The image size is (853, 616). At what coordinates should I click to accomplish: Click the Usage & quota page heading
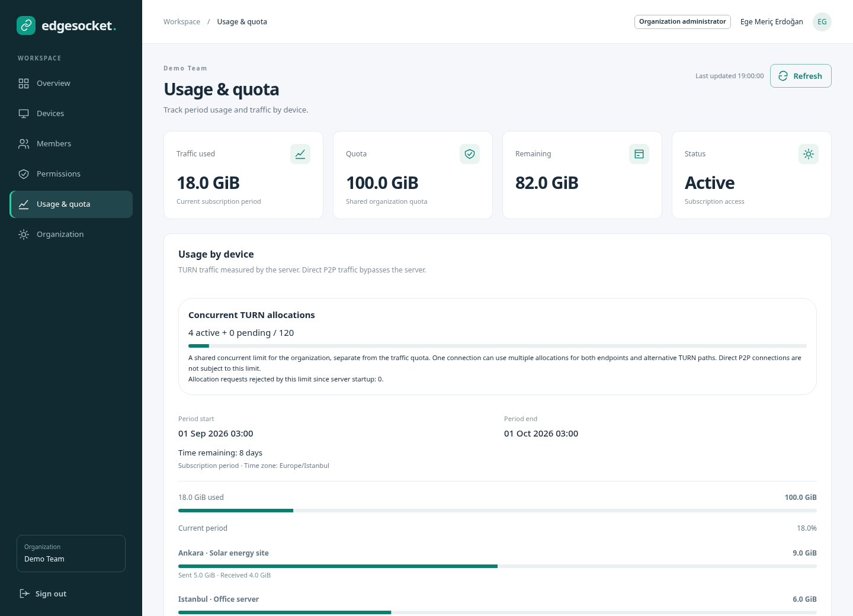click(222, 89)
